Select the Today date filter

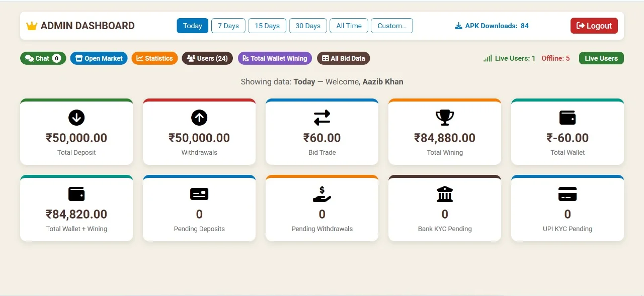pos(193,26)
